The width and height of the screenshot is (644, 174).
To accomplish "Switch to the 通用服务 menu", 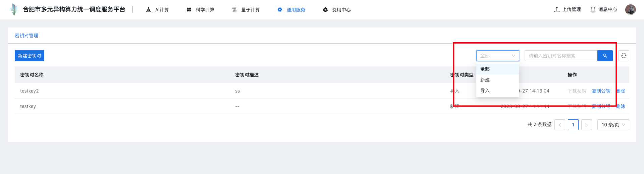I will point(291,10).
